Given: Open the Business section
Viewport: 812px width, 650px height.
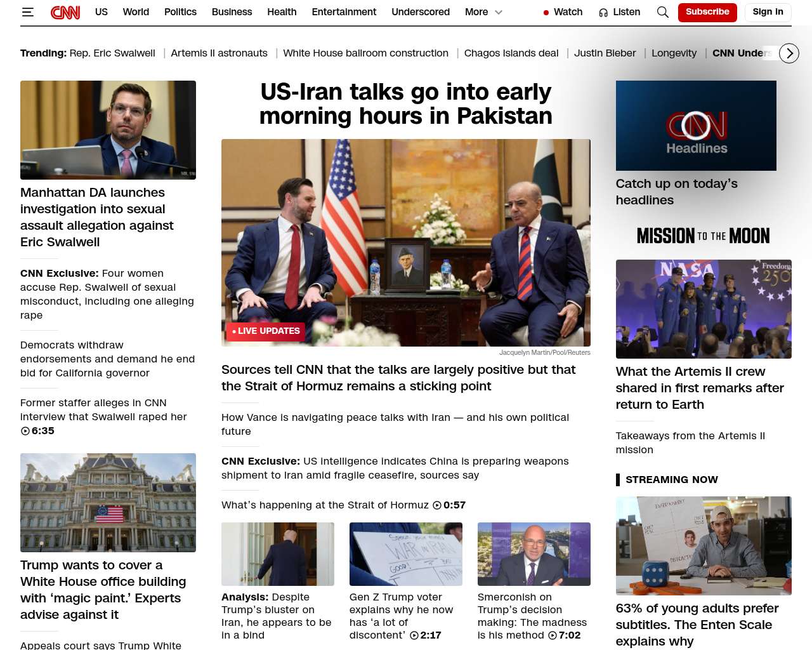Looking at the screenshot, I should tap(232, 12).
